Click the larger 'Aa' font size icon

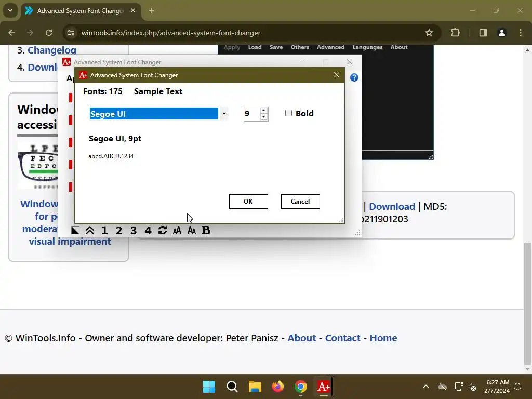click(x=192, y=230)
